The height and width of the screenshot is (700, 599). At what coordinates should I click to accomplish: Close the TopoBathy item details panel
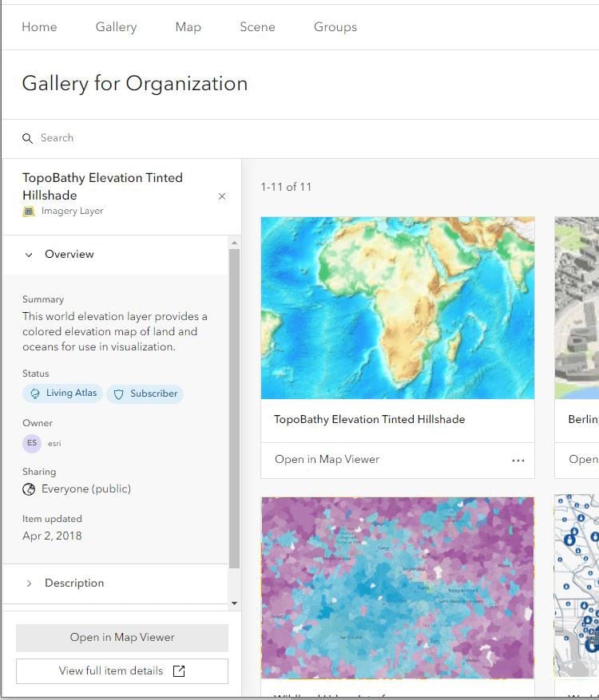pos(222,196)
